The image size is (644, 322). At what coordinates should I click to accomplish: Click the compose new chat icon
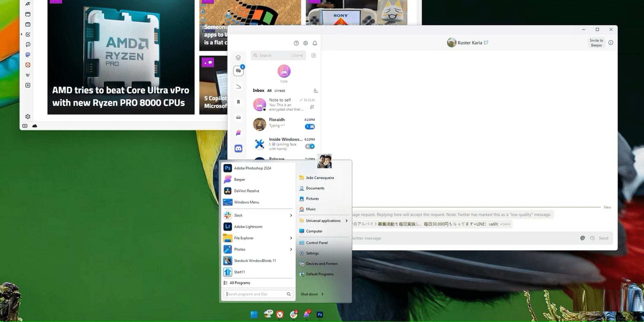click(x=313, y=55)
